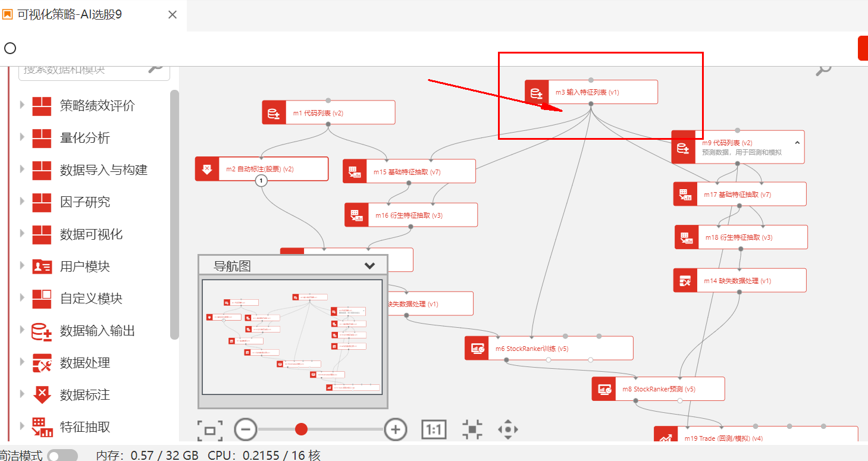Click the zoom out minus button
This screenshot has width=868, height=461.
(x=245, y=429)
